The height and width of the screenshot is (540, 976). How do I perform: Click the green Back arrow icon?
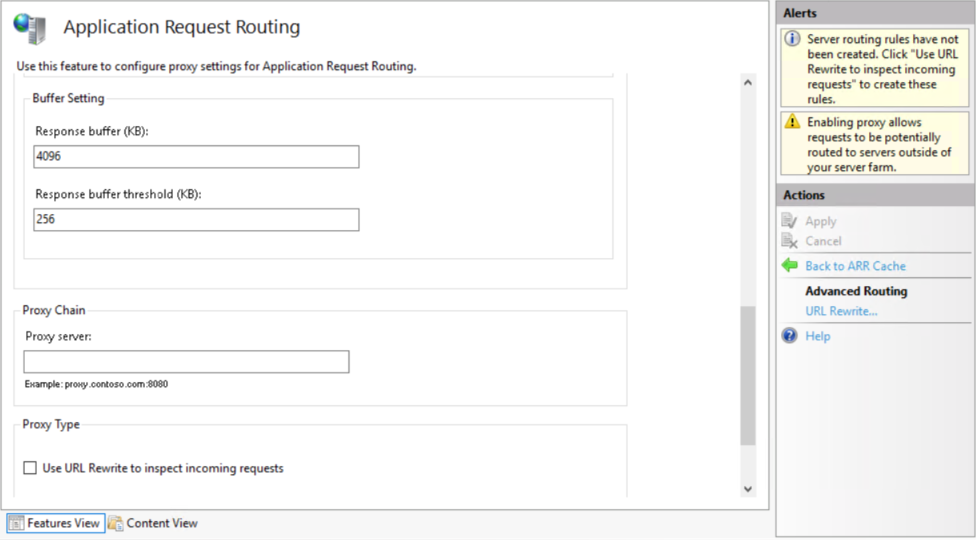pyautogui.click(x=789, y=266)
